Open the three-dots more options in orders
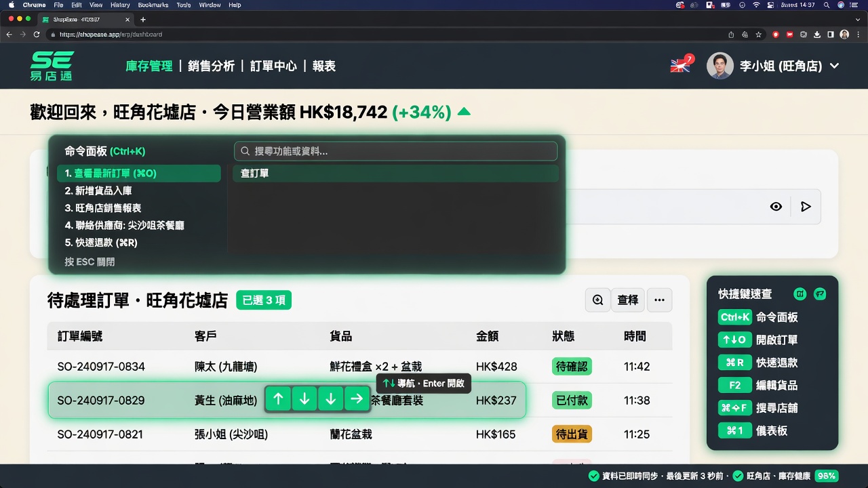Screen dimensions: 868x488 (659, 300)
